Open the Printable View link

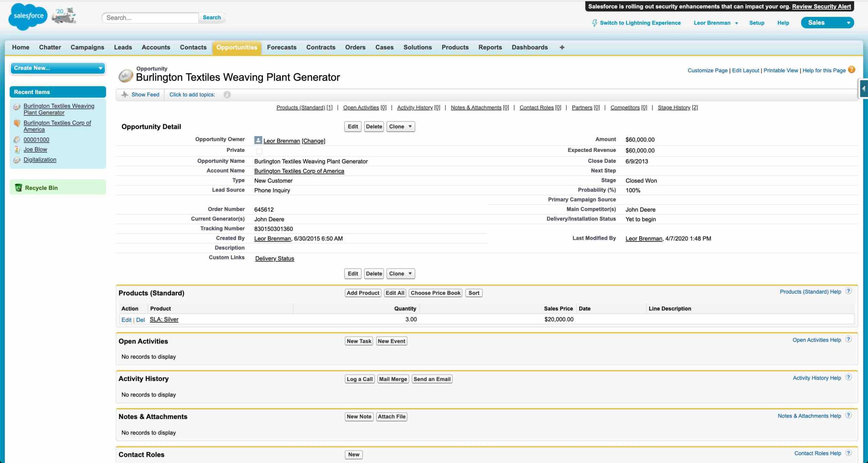click(781, 71)
